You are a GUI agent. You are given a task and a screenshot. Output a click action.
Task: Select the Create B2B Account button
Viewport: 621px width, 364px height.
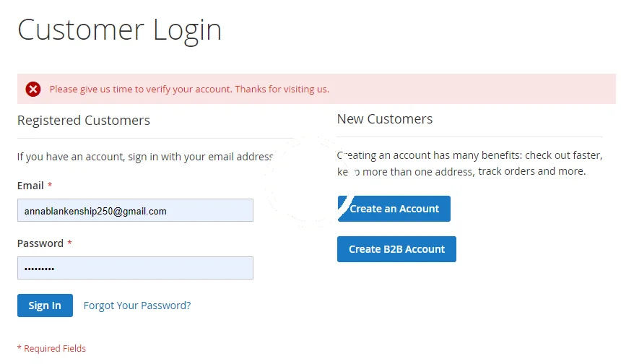[396, 249]
